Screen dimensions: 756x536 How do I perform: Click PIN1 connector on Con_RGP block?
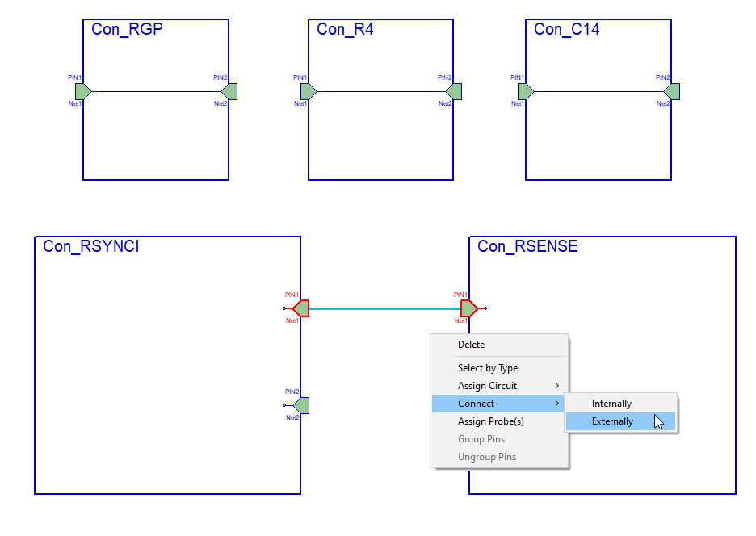click(x=83, y=91)
